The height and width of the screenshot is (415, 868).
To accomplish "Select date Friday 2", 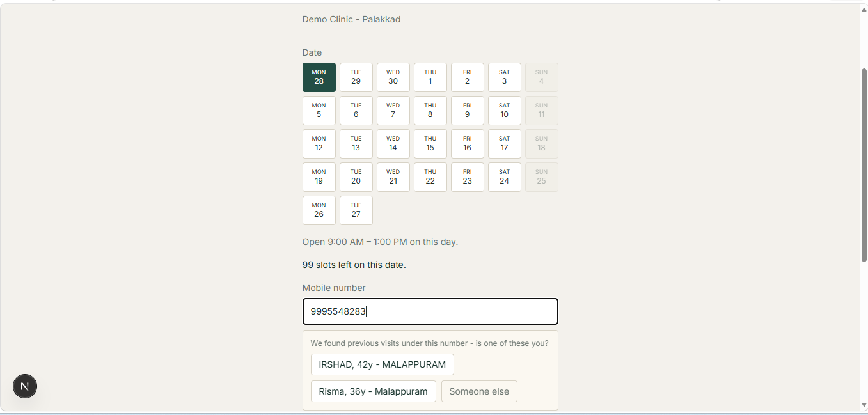I will pyautogui.click(x=468, y=77).
